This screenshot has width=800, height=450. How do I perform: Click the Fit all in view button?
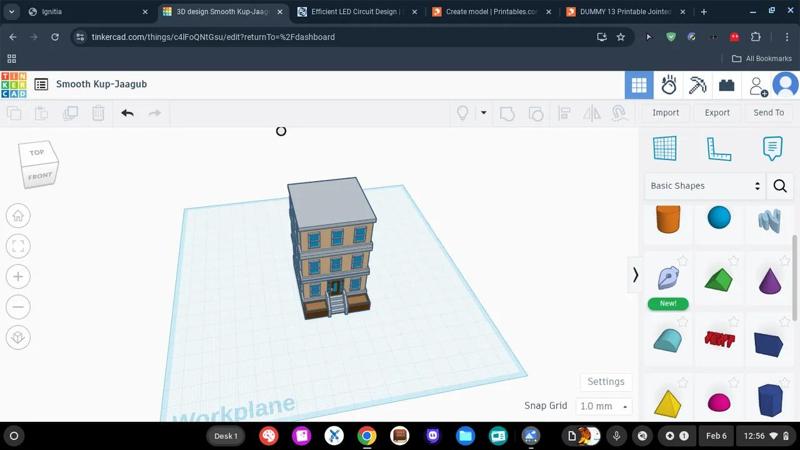(x=18, y=246)
